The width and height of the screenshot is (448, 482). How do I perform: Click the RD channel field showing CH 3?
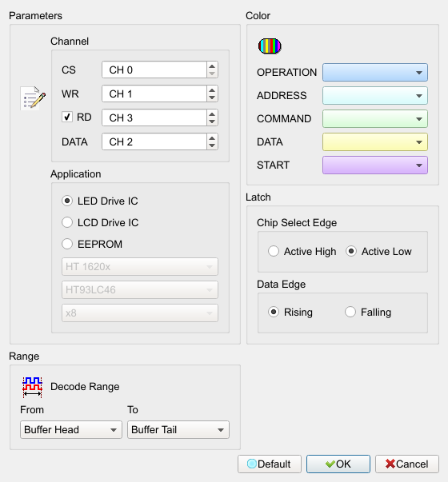click(x=154, y=118)
